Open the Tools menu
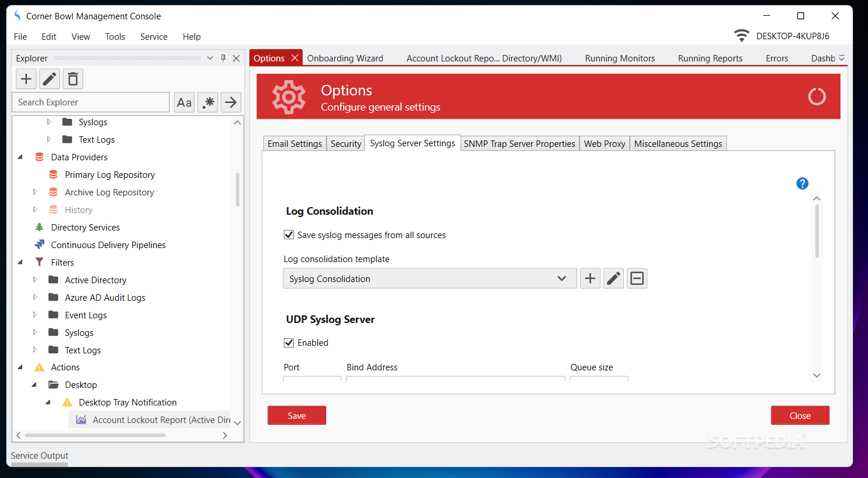Screen dimensions: 868x478 (x=115, y=36)
